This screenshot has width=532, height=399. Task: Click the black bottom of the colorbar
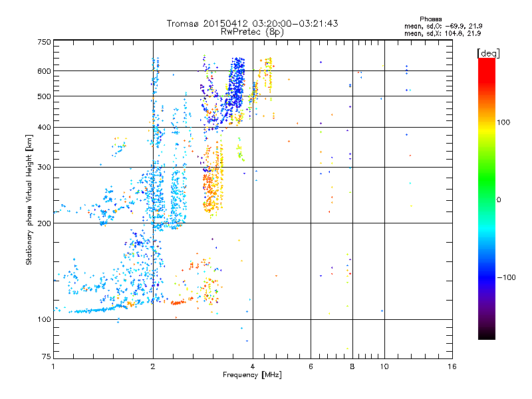point(487,334)
